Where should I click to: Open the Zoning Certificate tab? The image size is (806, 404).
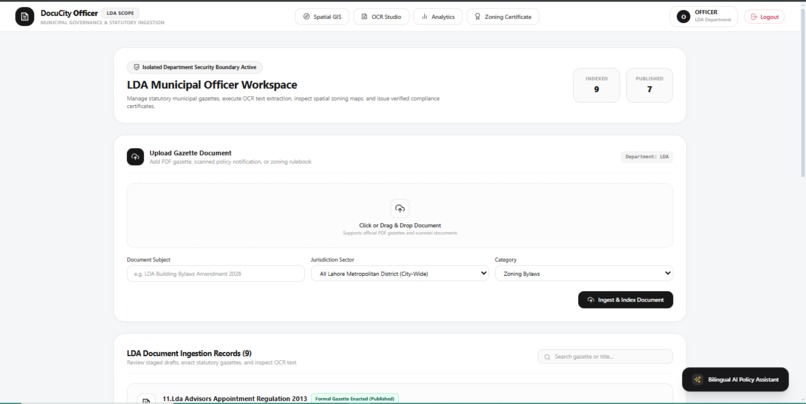pos(503,16)
